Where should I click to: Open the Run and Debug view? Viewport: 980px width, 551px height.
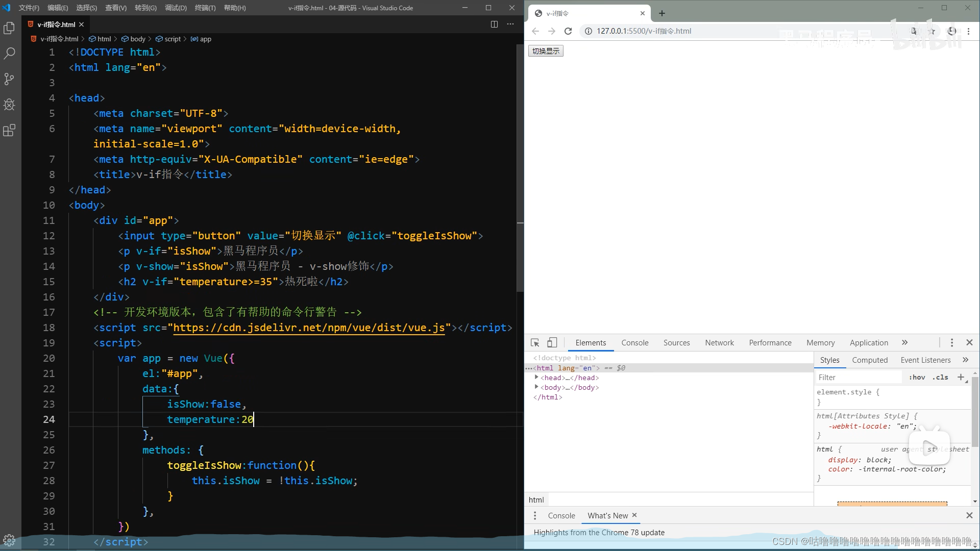(x=9, y=105)
